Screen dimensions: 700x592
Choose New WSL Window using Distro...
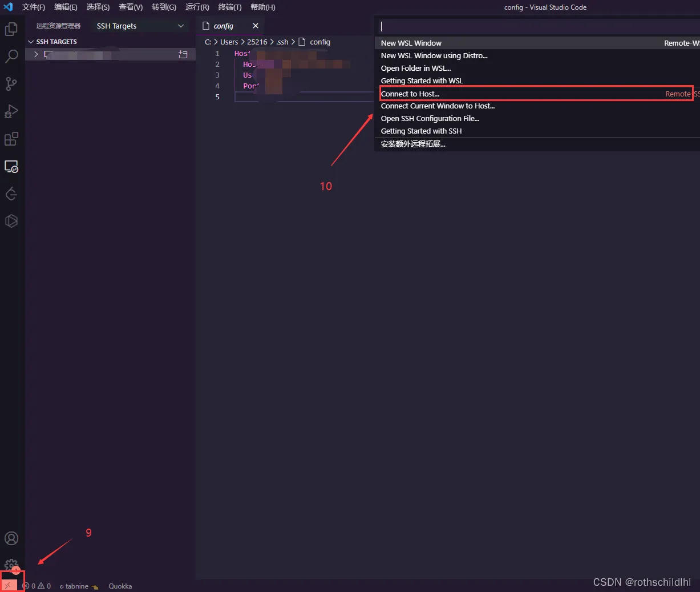tap(537, 55)
